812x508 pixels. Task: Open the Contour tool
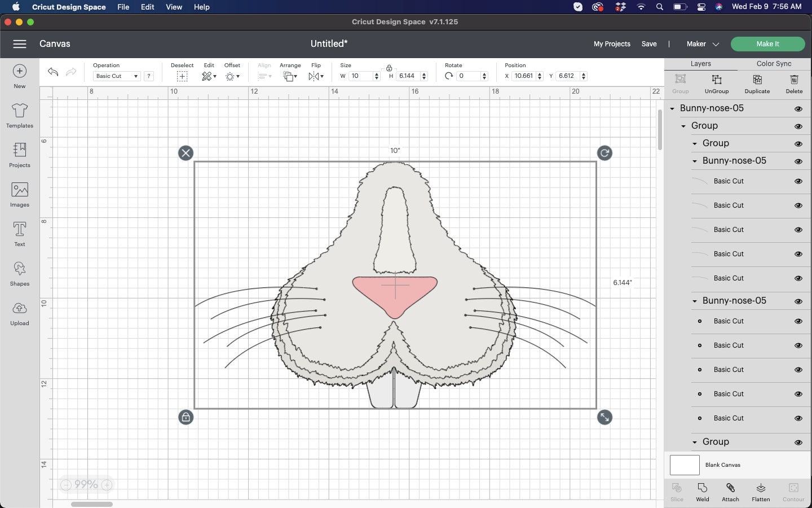[793, 491]
